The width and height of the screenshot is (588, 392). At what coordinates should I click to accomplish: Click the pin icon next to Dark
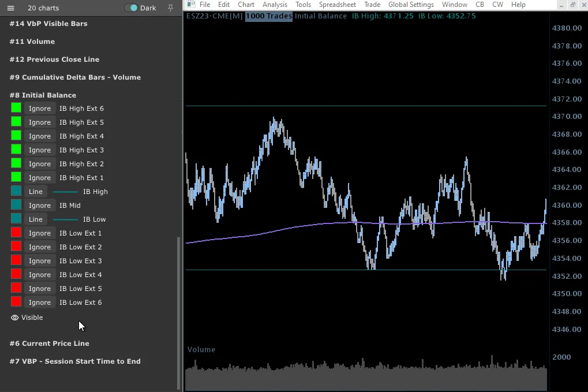pos(170,8)
